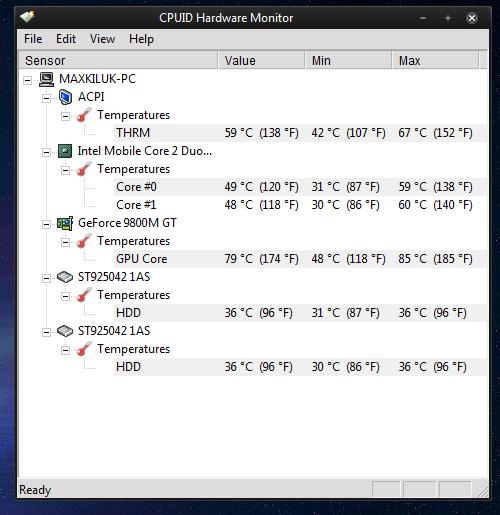Viewport: 500px width, 515px height.
Task: Collapse the ACPI node
Action: click(46, 98)
